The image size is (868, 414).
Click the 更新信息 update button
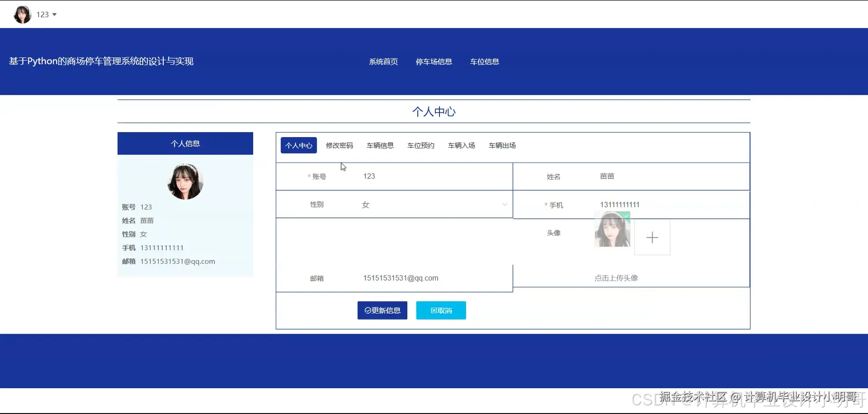coord(382,310)
